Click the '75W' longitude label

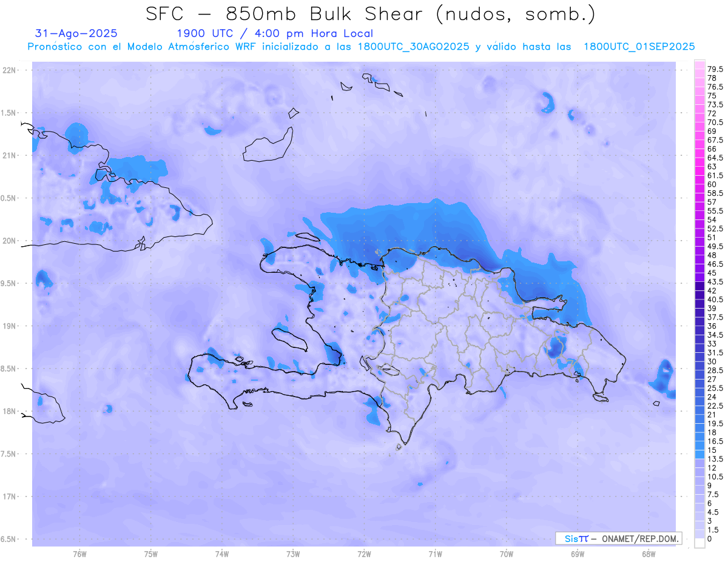[151, 554]
